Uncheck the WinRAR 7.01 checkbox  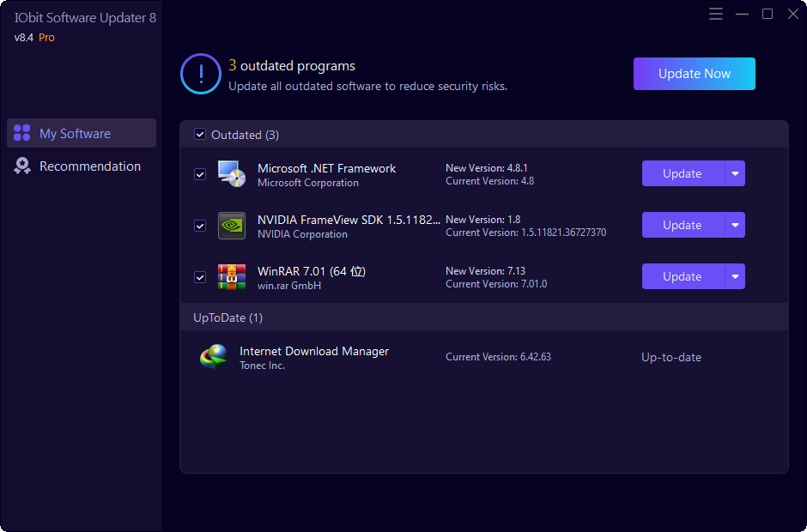click(x=200, y=276)
